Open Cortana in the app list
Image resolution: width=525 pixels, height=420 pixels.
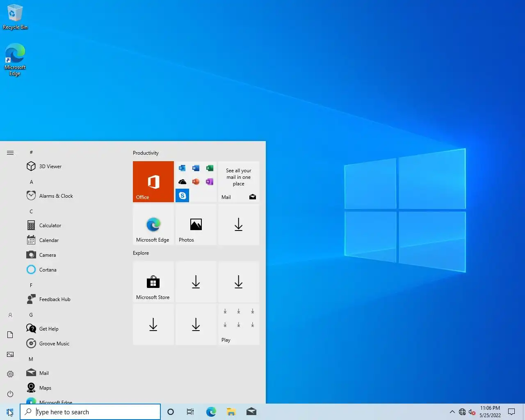click(x=74, y=270)
